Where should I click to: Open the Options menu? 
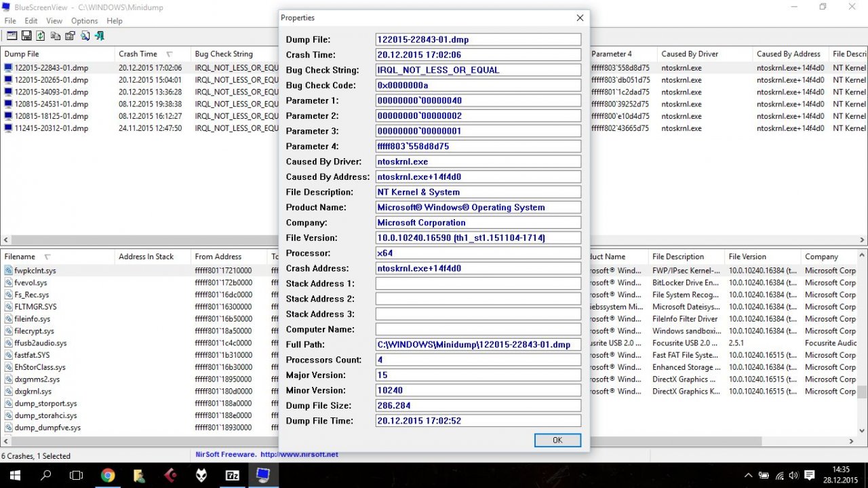84,21
